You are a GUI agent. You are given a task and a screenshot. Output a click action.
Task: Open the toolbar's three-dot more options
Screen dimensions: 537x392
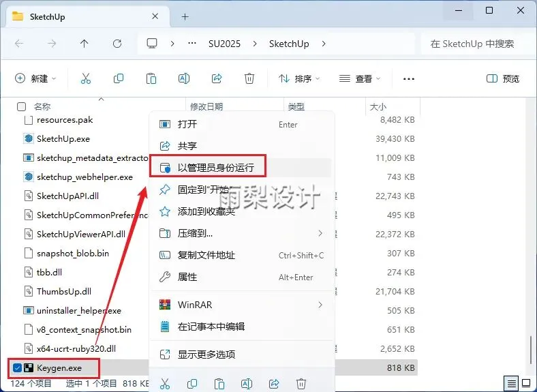click(x=409, y=79)
